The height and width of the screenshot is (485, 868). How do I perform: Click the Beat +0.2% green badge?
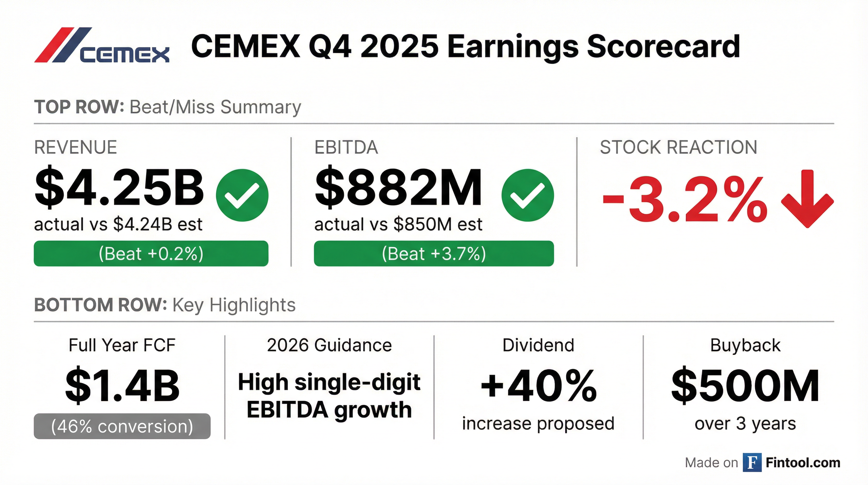(151, 254)
